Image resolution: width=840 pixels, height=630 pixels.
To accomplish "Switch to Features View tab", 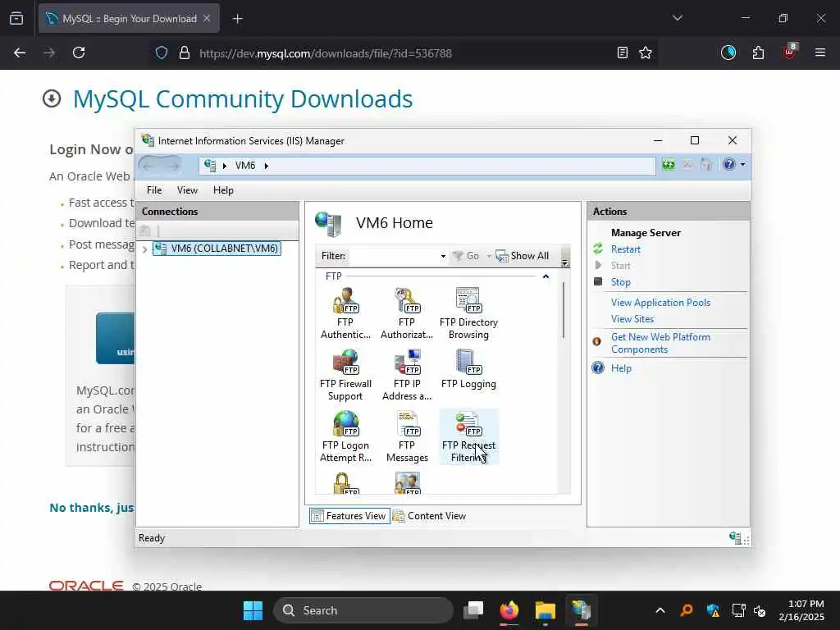I will click(349, 516).
